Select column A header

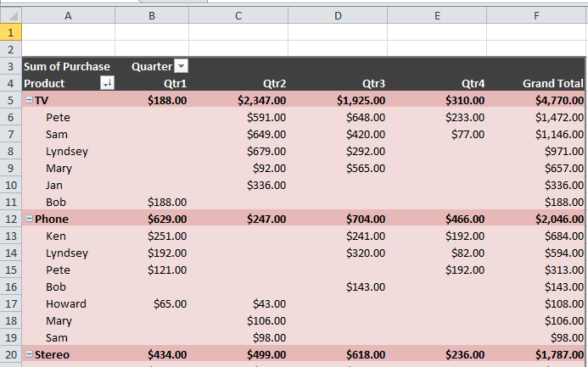(68, 15)
